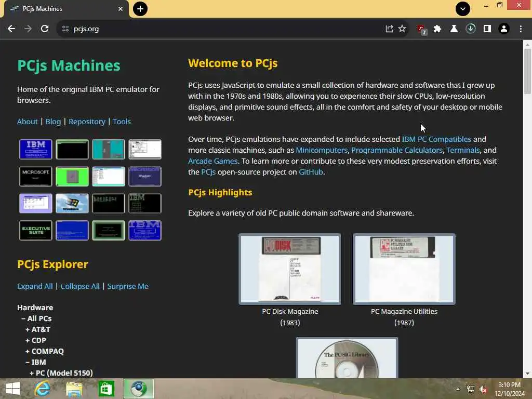Image resolution: width=532 pixels, height=399 pixels.
Task: Open the uBlock extension icon
Action: click(x=422, y=30)
